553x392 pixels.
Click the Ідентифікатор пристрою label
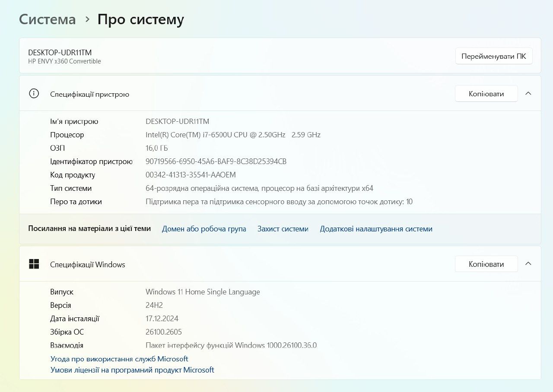pyautogui.click(x=91, y=161)
